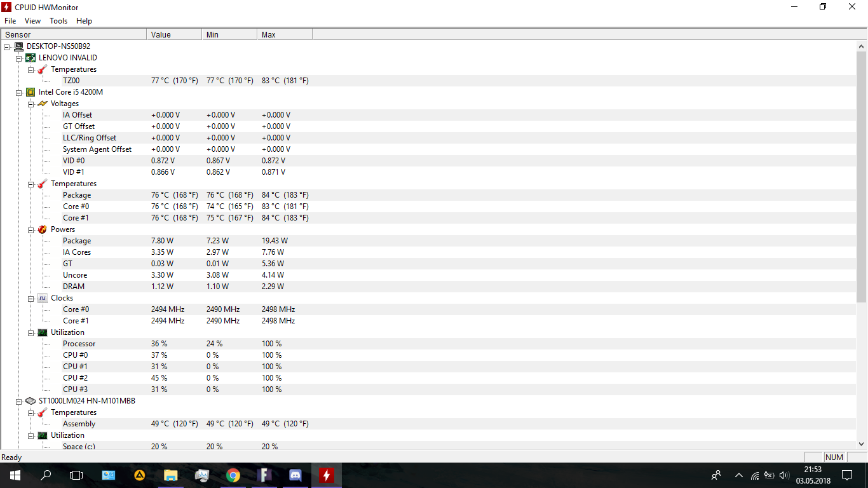Click the network Wi-Fi tray icon
Viewport: 868px width, 488px height.
pos(754,475)
